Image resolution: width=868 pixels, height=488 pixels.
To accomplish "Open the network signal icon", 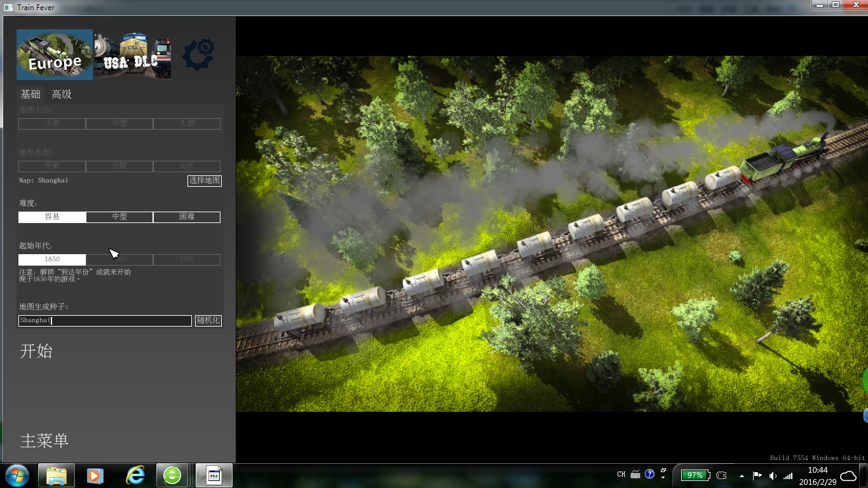I will click(x=789, y=475).
